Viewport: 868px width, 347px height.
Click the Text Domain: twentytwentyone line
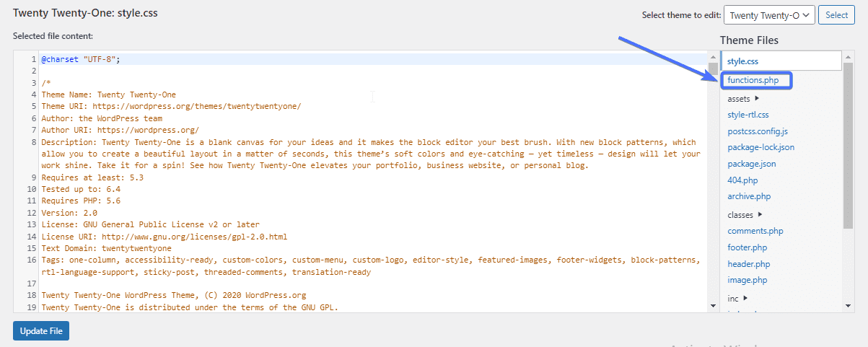[x=106, y=248]
